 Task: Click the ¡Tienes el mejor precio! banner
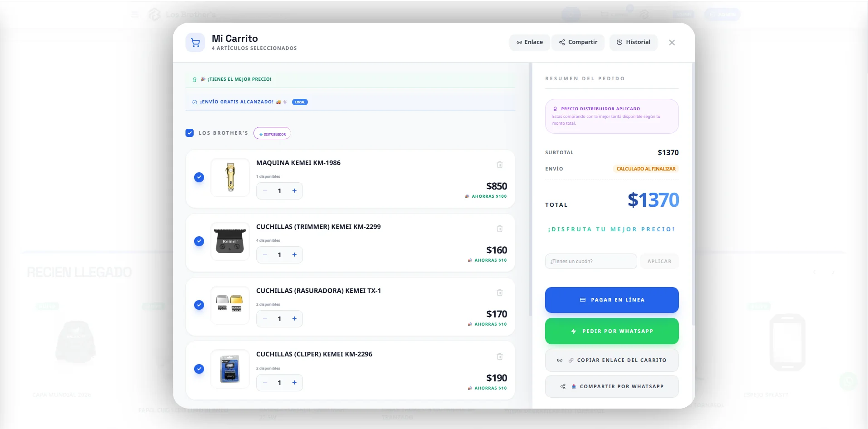[350, 79]
